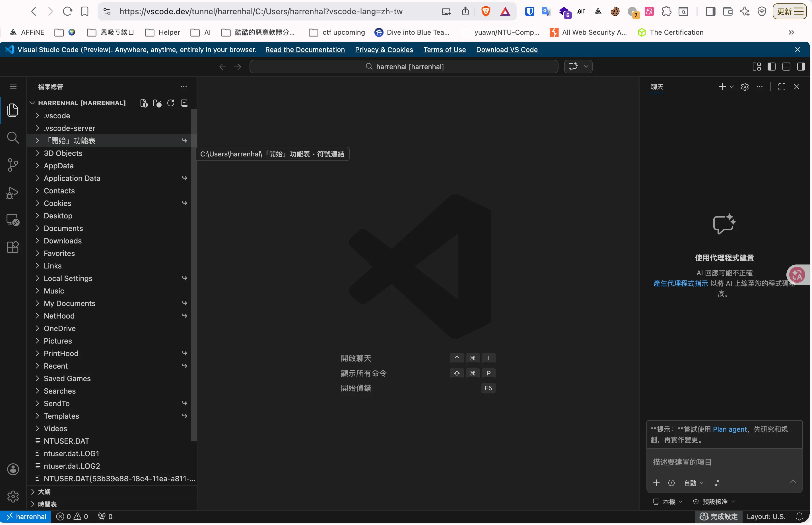Open the Remote Explorer view
Viewport: 812px width, 525px height.
tap(13, 220)
